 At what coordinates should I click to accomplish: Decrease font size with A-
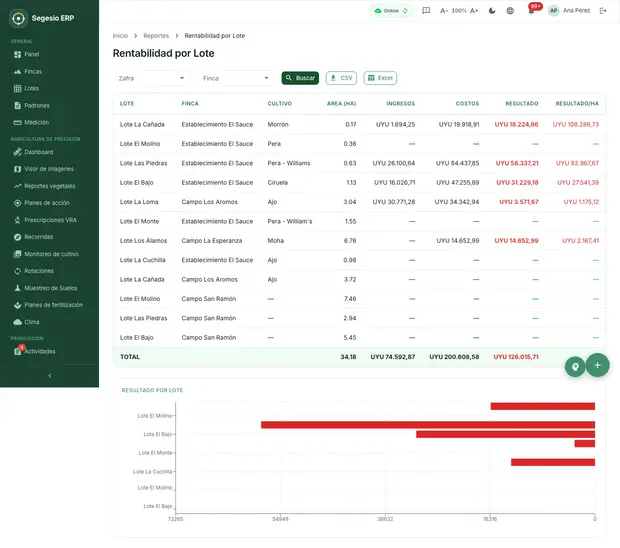pos(444,11)
